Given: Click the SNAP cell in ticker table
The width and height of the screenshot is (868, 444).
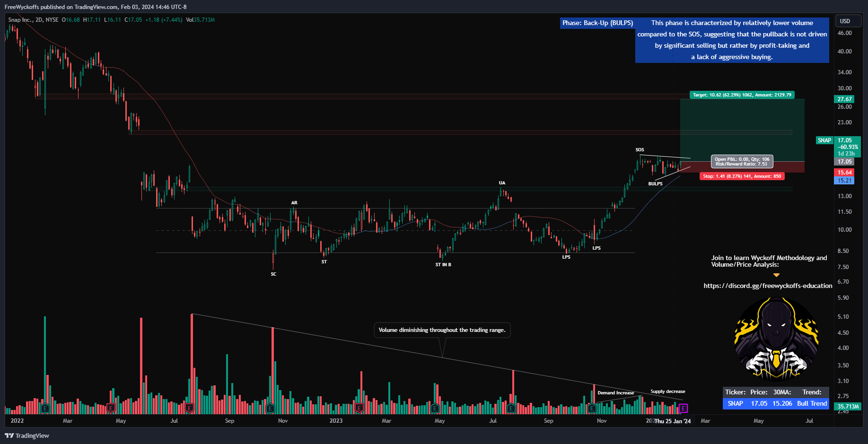Looking at the screenshot, I should 735,403.
